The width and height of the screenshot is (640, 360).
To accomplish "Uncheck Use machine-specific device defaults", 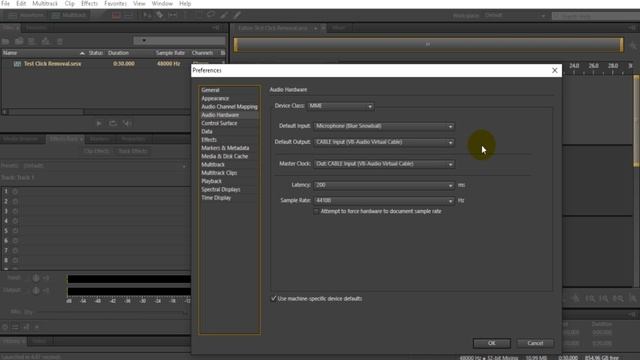I will [x=273, y=298].
